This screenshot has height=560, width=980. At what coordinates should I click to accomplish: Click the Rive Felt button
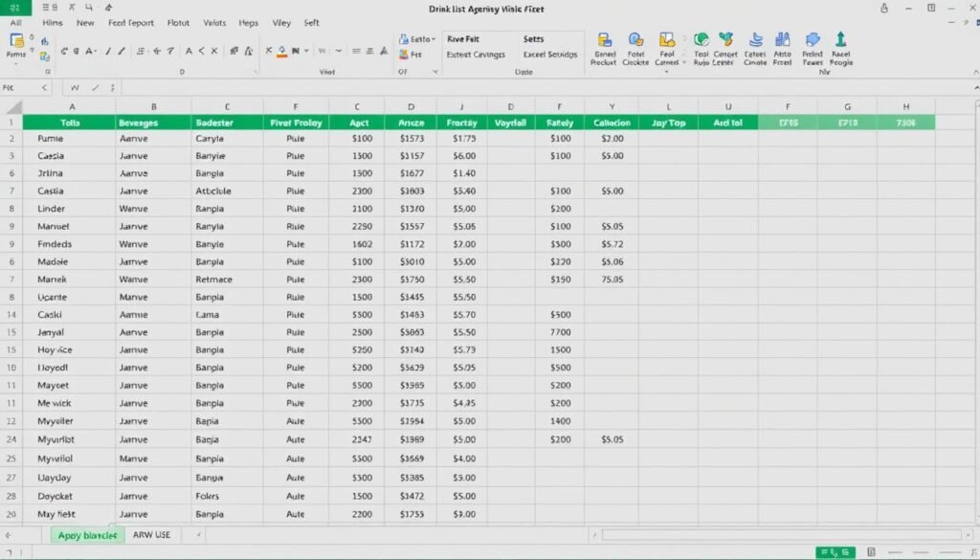coord(463,39)
